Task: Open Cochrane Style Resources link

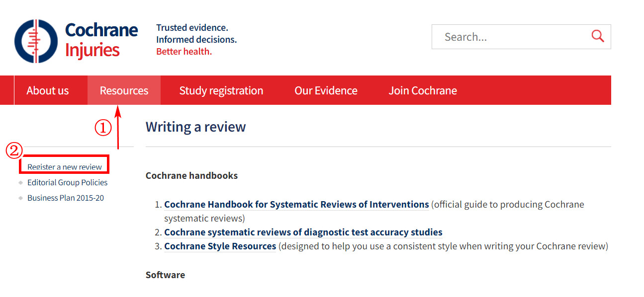Action: pos(220,246)
